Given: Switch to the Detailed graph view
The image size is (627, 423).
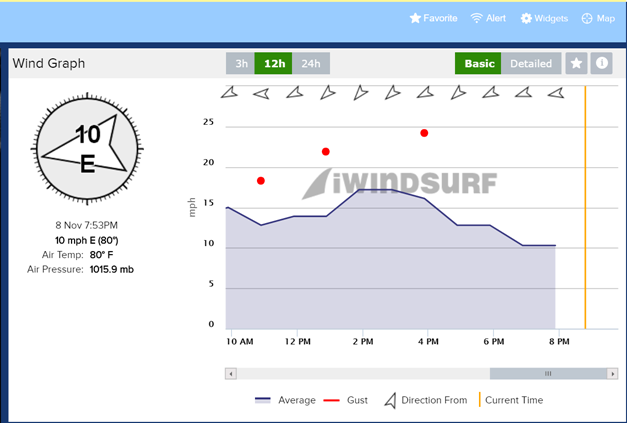Looking at the screenshot, I should [531, 64].
